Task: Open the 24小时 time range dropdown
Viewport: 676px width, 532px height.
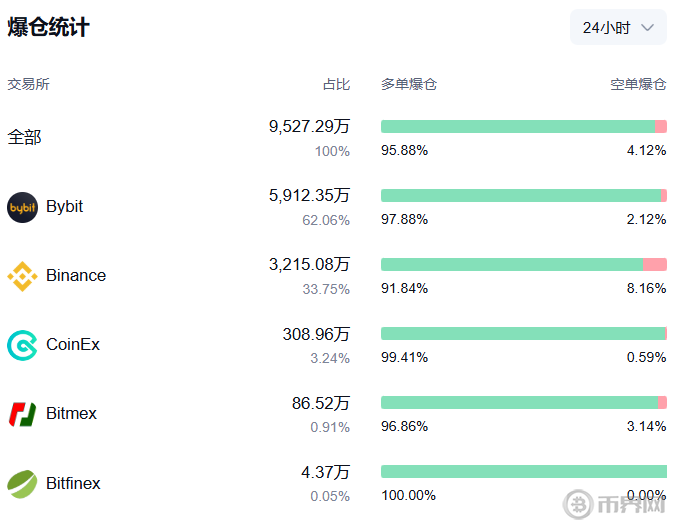Action: pyautogui.click(x=618, y=28)
